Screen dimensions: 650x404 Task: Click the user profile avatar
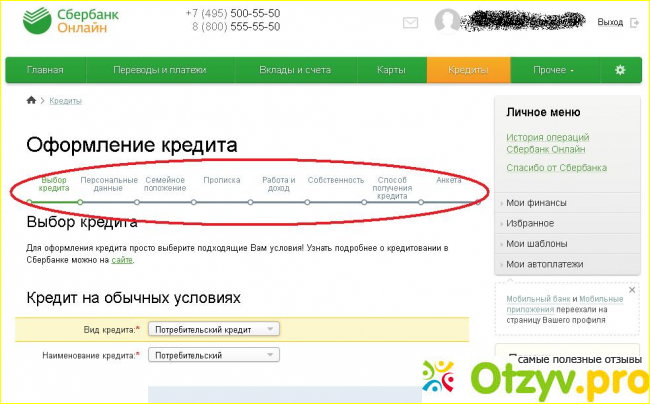(449, 21)
